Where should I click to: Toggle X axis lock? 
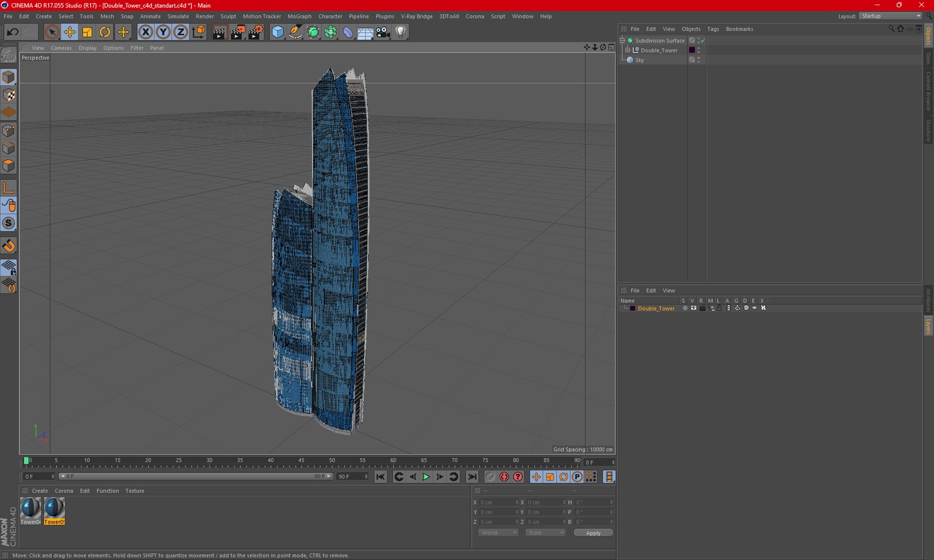click(x=146, y=32)
